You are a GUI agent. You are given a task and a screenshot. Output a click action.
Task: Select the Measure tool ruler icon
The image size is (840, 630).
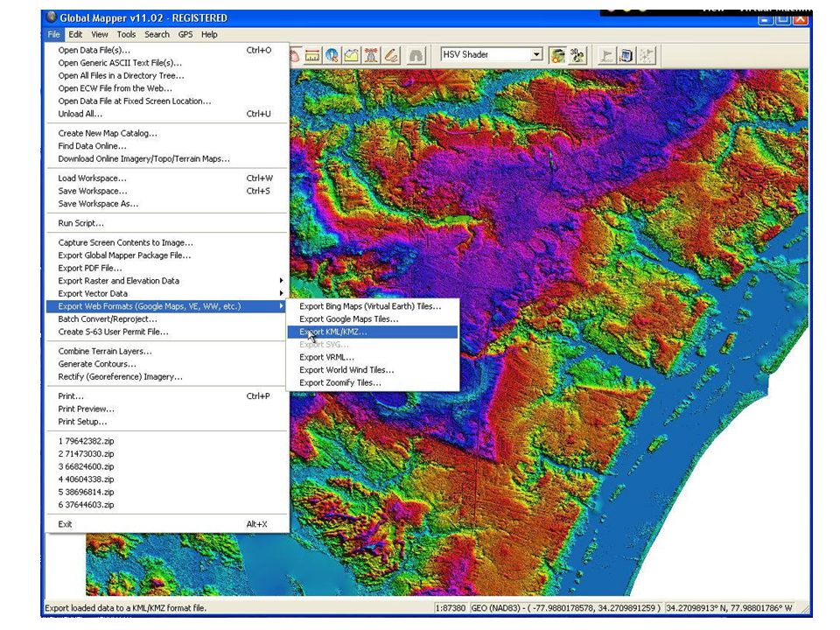pos(312,54)
